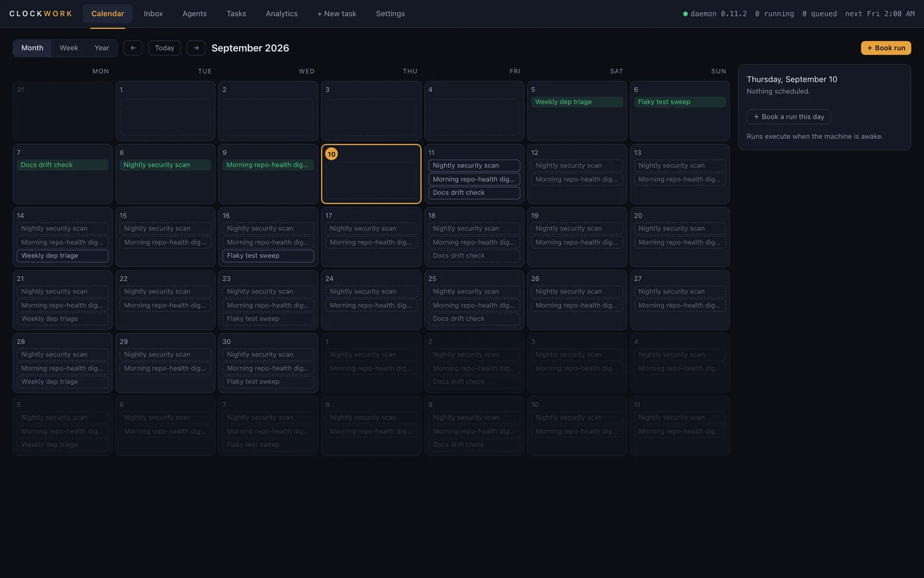Switch to Week view
Screen dimensions: 924x578
click(x=69, y=48)
